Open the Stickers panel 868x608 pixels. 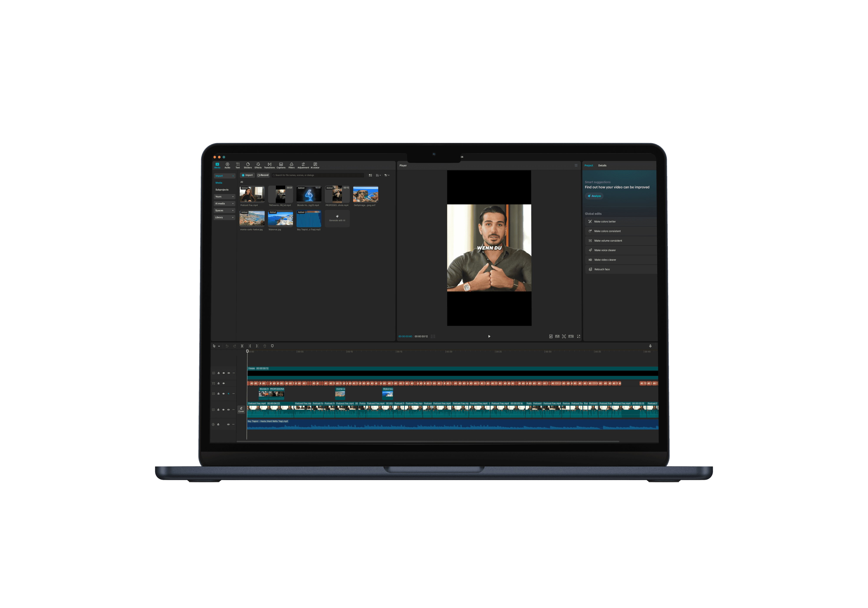[248, 165]
